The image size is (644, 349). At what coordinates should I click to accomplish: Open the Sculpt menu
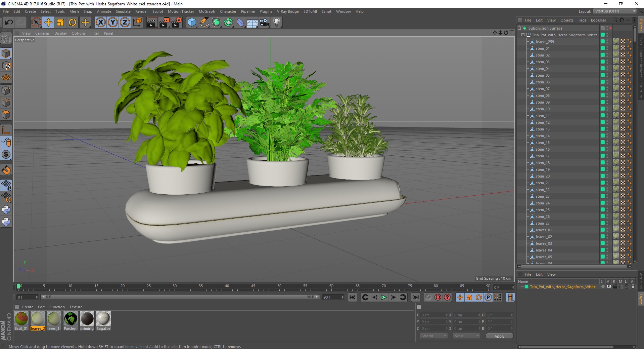pos(157,11)
